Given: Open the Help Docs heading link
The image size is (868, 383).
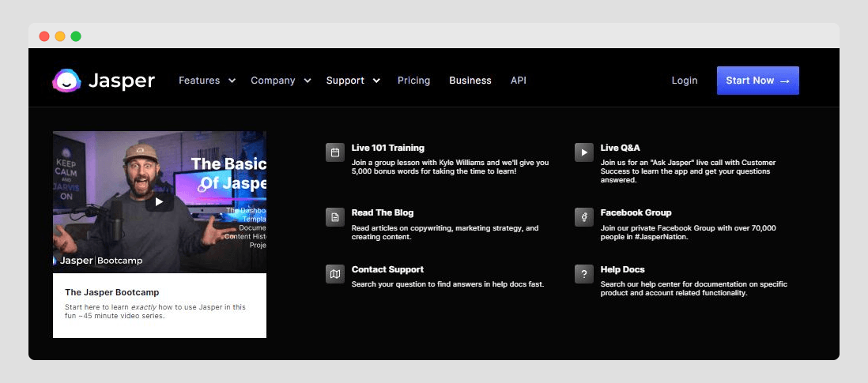Looking at the screenshot, I should click(623, 270).
